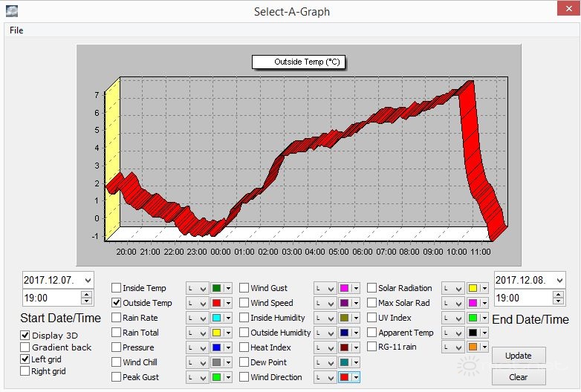
Task: Choose the Pressure blue color swatch
Action: [x=217, y=347]
